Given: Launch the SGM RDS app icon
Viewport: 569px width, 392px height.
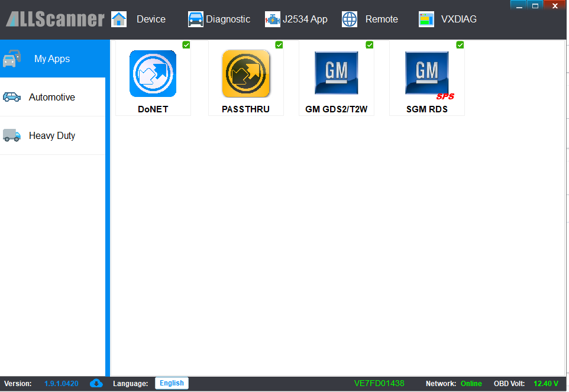Looking at the screenshot, I should tap(427, 73).
